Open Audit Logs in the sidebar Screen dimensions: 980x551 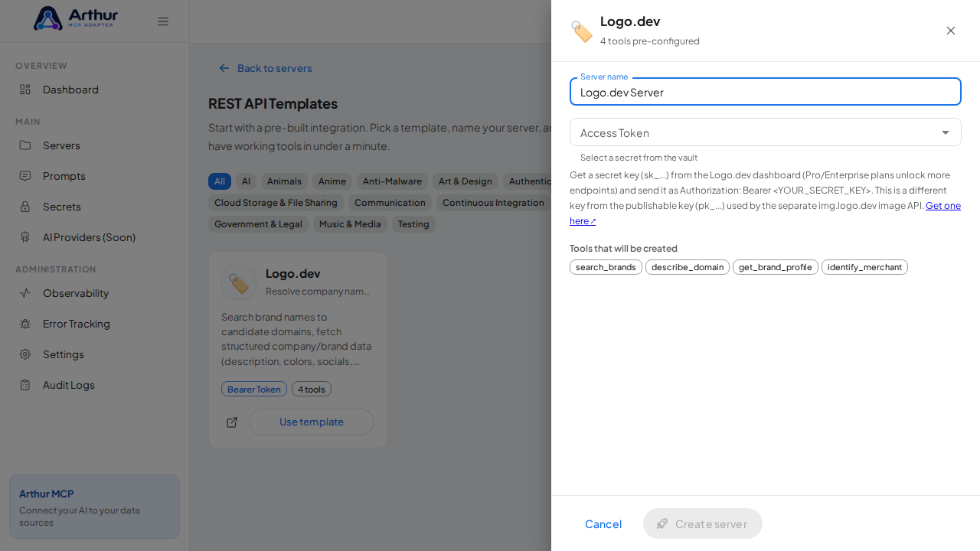pos(95,385)
